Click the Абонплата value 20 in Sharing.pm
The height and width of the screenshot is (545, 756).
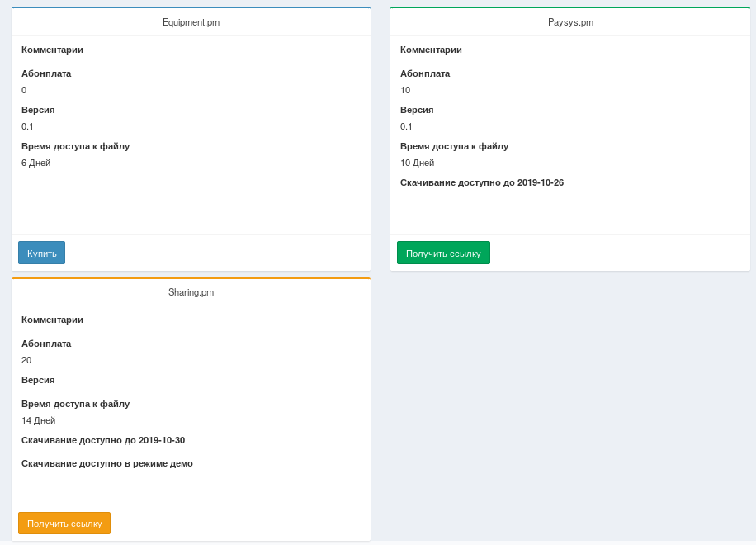click(26, 360)
